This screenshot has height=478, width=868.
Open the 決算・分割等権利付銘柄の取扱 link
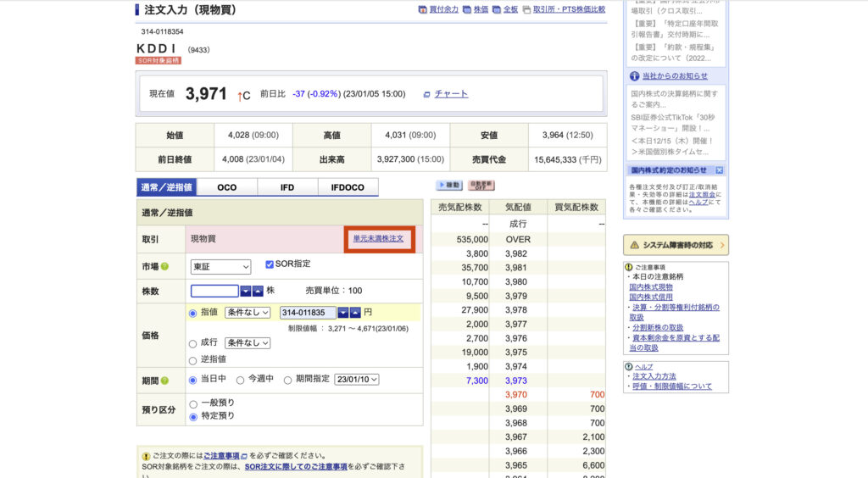[675, 312]
